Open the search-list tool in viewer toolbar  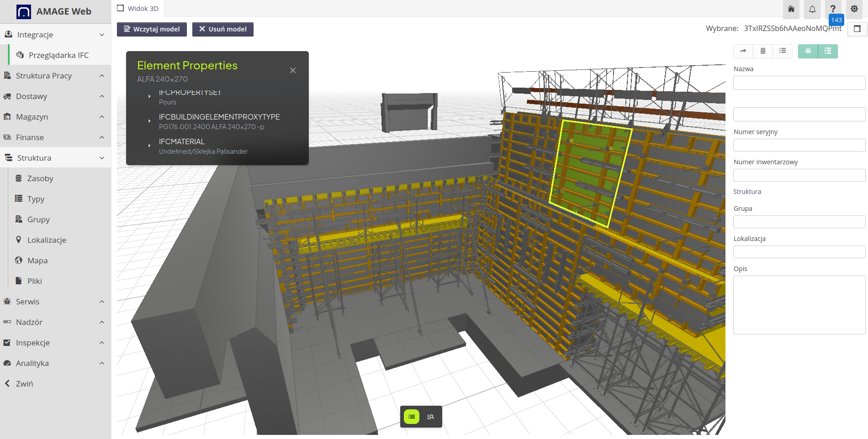430,417
